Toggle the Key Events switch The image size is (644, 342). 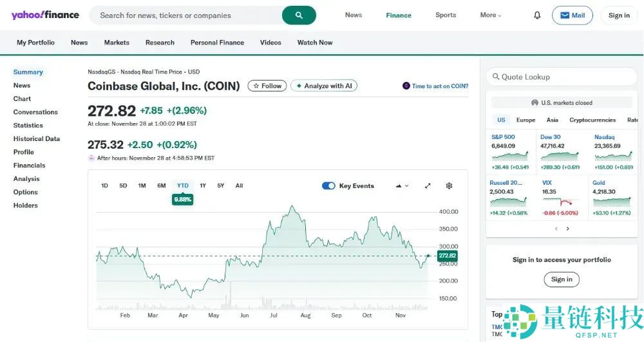coord(328,185)
